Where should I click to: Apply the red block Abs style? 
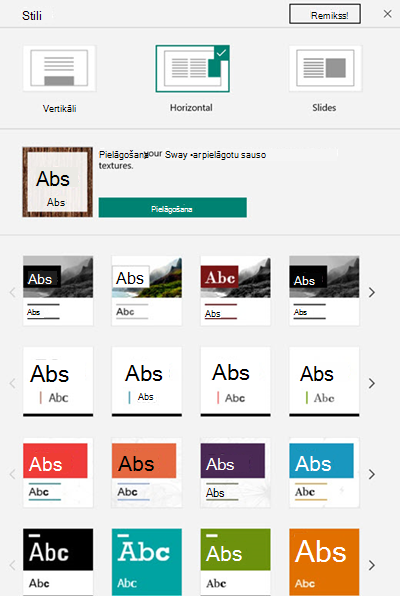click(x=58, y=472)
